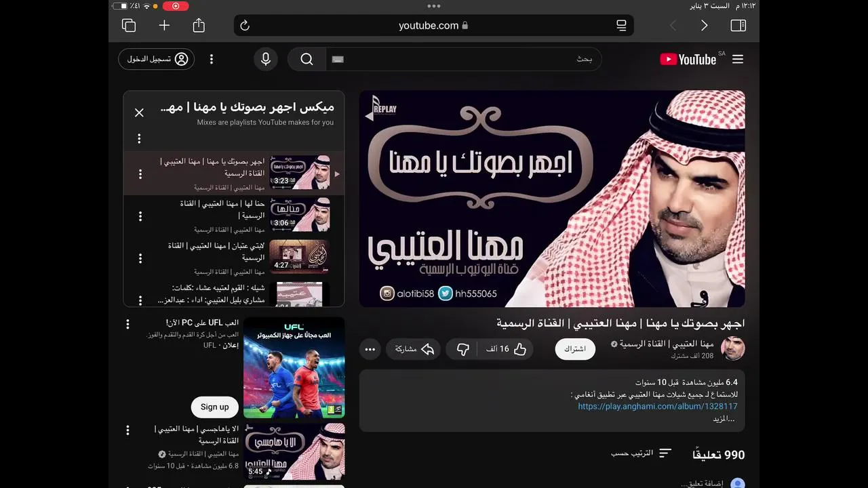Focus the بحث search field
The width and height of the screenshot is (868, 488).
click(x=463, y=60)
